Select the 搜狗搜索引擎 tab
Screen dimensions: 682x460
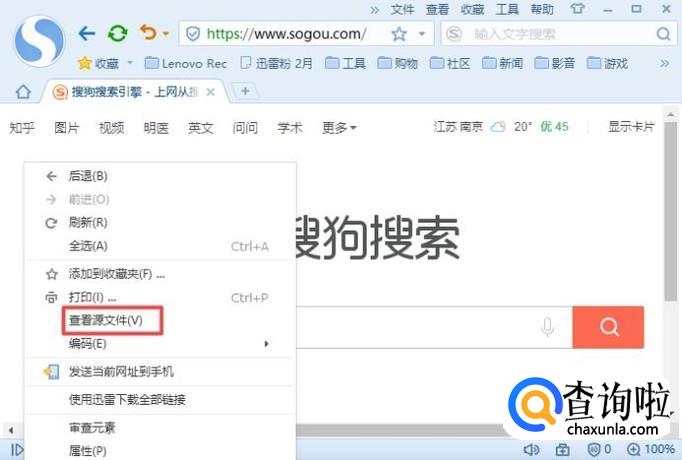[134, 92]
